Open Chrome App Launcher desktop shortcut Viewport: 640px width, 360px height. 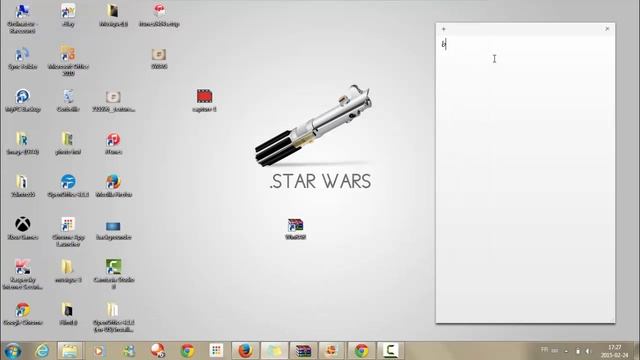tap(68, 231)
